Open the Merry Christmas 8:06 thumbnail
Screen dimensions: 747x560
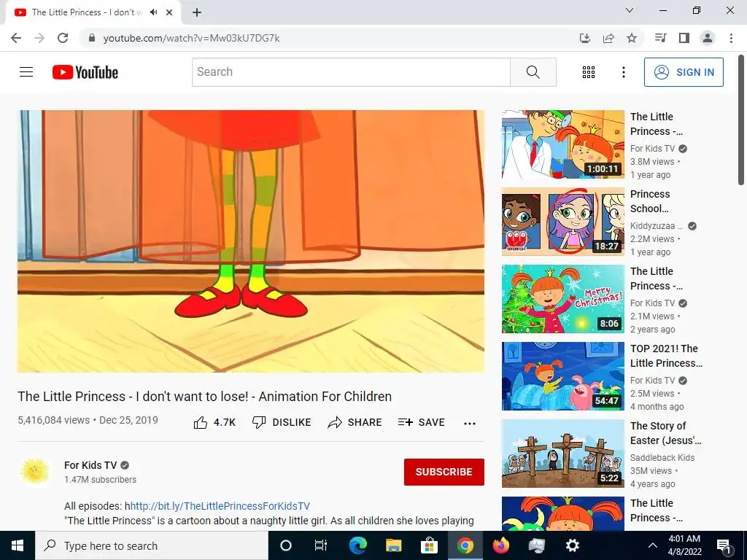[x=562, y=298]
